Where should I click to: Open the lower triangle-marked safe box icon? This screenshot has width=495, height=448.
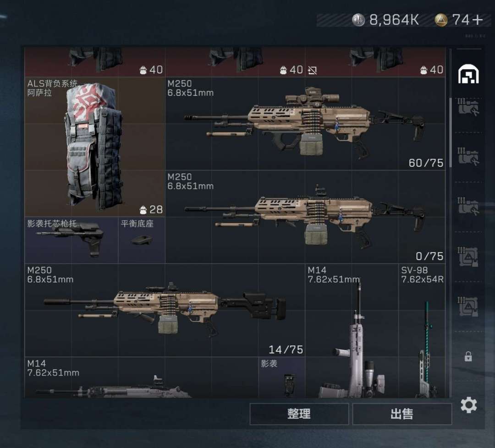[x=468, y=306]
